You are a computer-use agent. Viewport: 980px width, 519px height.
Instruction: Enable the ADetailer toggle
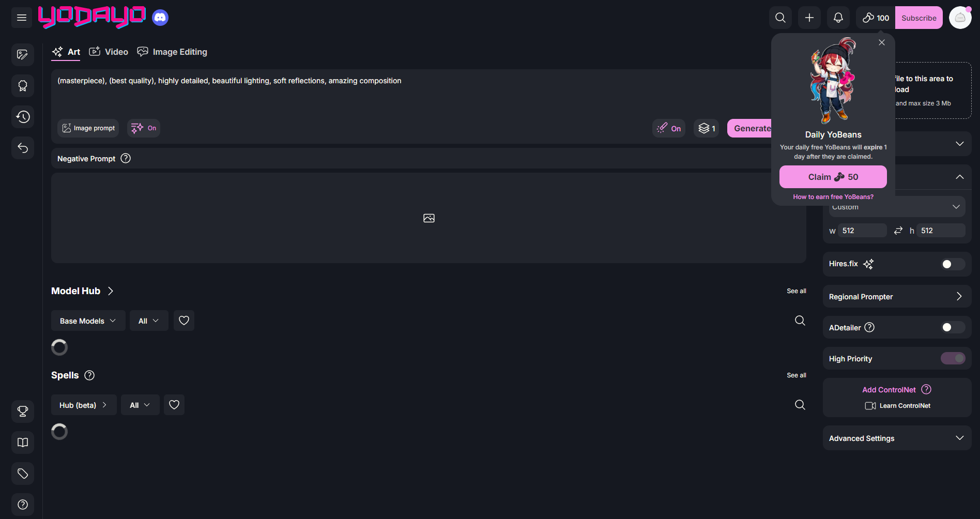(x=952, y=327)
